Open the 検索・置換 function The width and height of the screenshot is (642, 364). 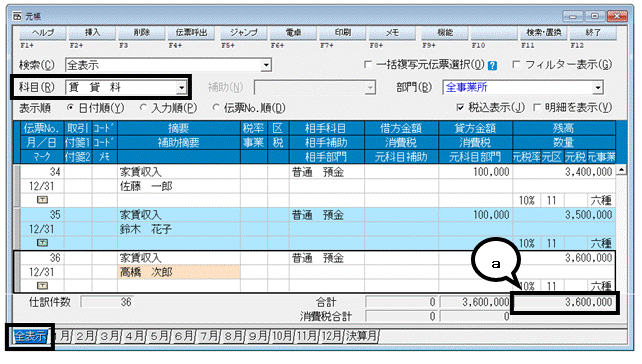click(x=543, y=33)
